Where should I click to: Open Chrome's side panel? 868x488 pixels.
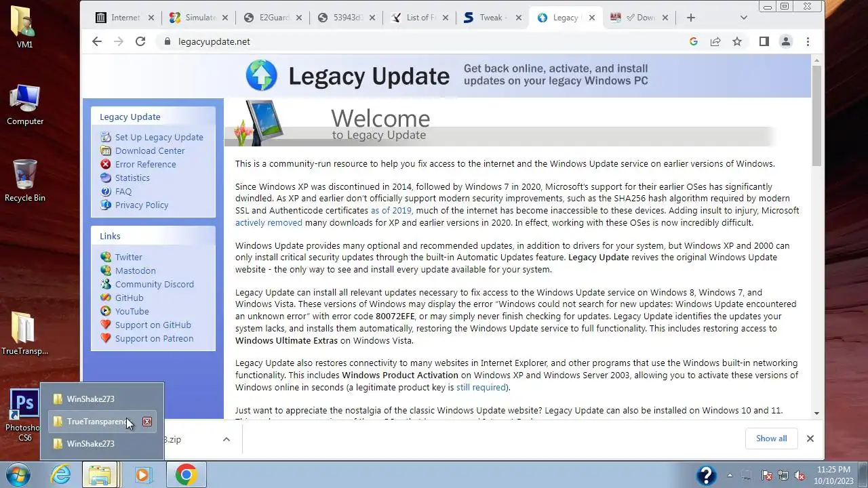click(764, 41)
